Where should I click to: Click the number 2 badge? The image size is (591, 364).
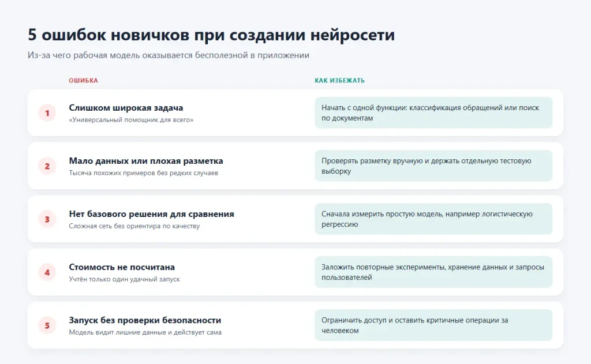[x=47, y=166]
